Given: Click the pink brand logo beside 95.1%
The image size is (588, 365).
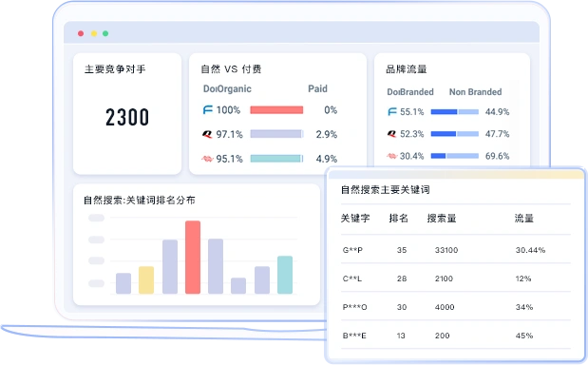Looking at the screenshot, I should (207, 159).
